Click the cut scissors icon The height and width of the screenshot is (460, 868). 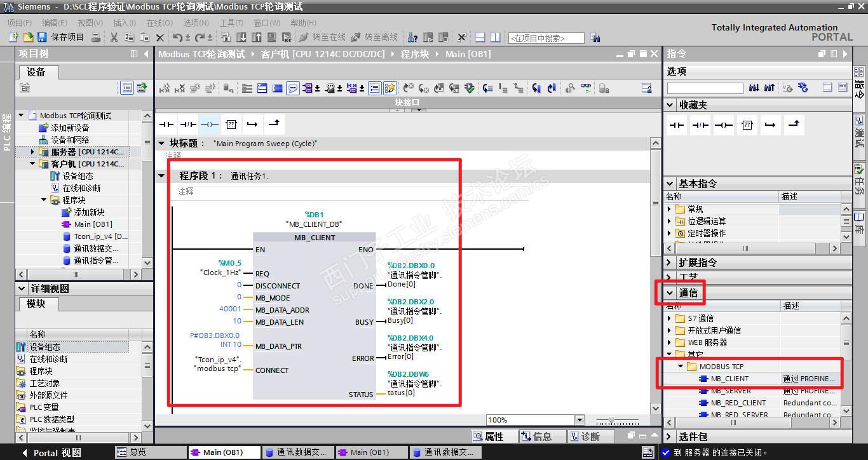coord(114,37)
